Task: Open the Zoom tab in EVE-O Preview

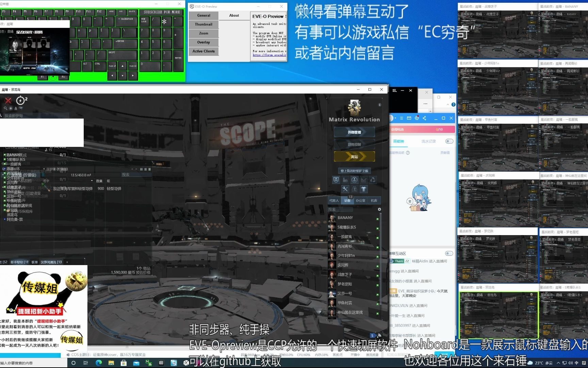Action: 203,33
